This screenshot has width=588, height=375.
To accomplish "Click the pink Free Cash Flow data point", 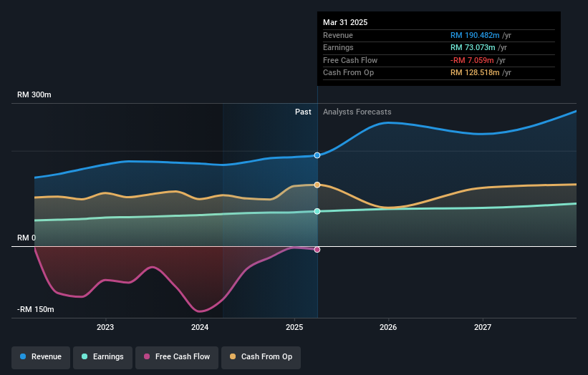I will [317, 250].
